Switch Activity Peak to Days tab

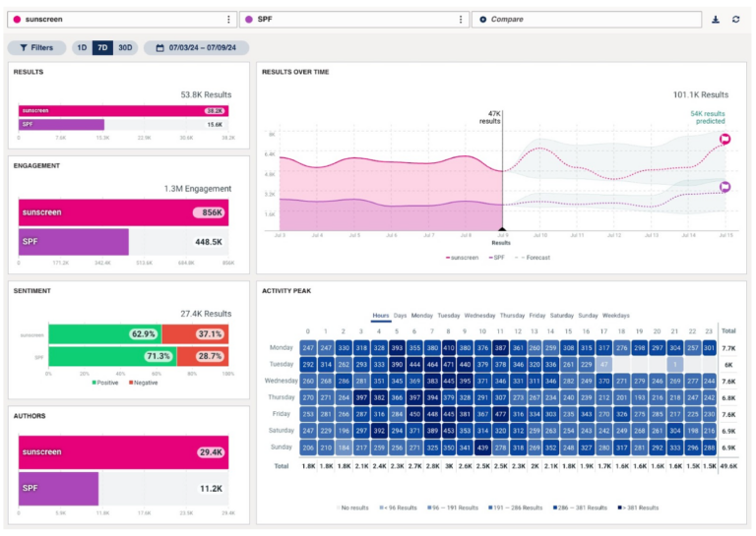[401, 316]
